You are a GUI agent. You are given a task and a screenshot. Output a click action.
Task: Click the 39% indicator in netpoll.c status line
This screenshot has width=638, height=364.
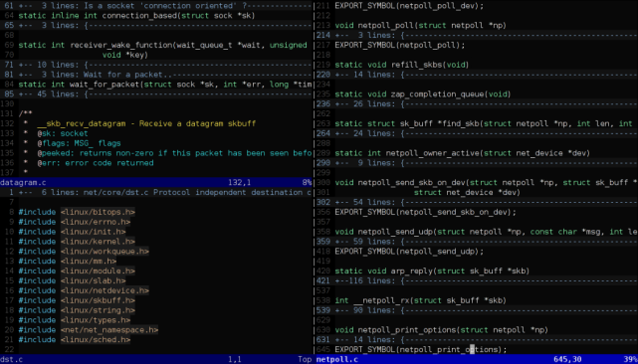(x=630, y=360)
